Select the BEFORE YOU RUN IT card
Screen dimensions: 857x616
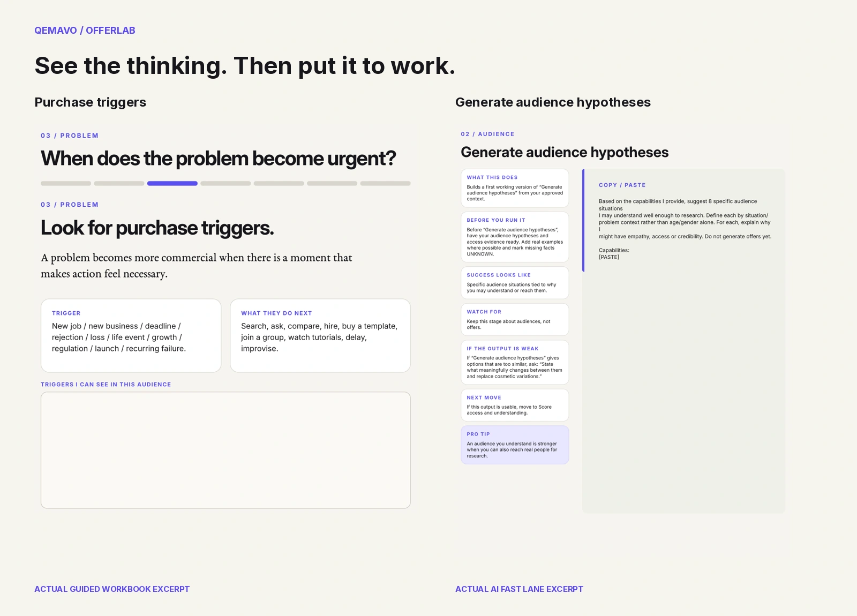[515, 237]
